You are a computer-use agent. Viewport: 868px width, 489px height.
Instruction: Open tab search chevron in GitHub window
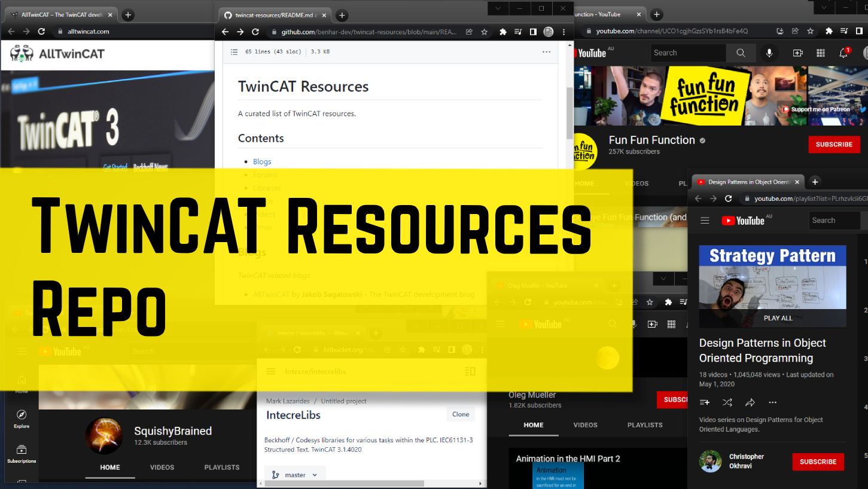[x=498, y=8]
